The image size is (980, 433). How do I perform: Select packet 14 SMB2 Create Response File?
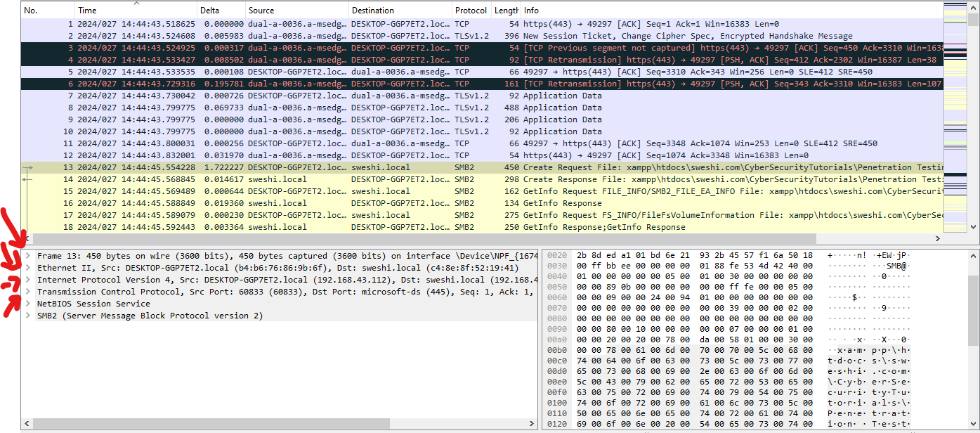(482, 179)
